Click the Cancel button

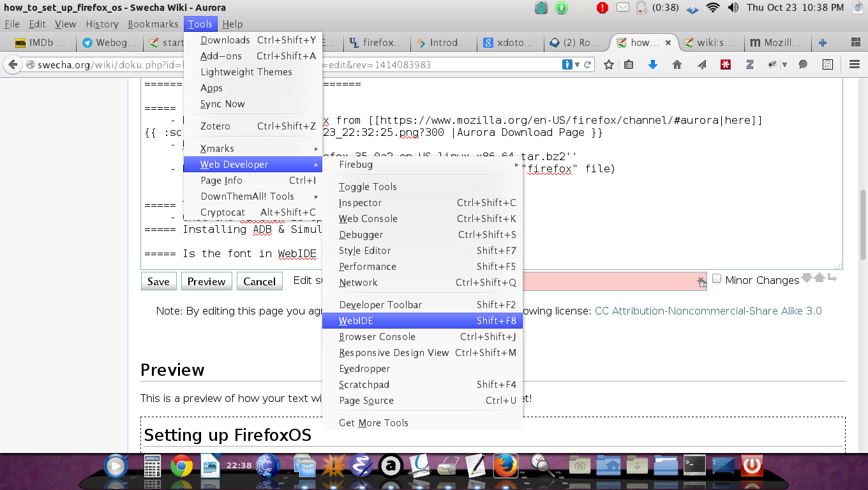pyautogui.click(x=259, y=281)
